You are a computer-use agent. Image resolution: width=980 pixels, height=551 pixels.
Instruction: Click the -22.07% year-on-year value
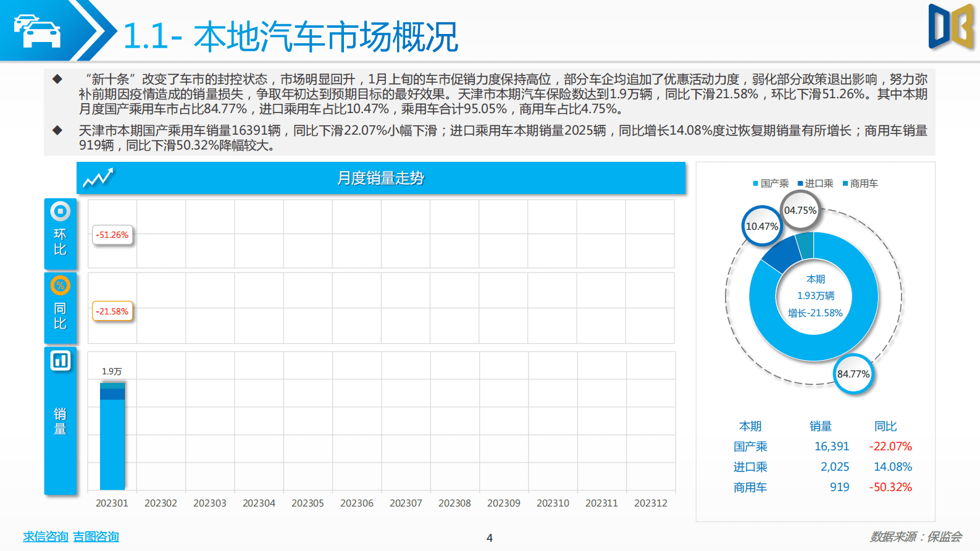pos(890,447)
